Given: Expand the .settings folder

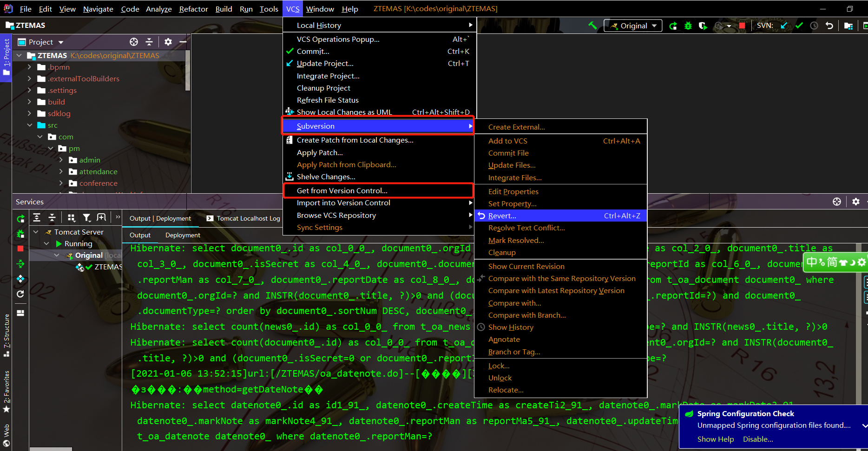Looking at the screenshot, I should 29,90.
